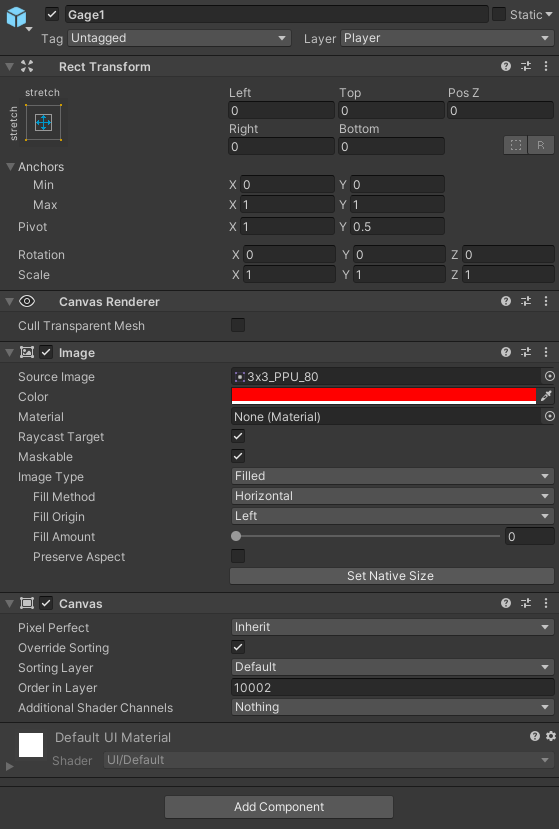Open Canvas Renderer presets icon
Viewport: 559px width, 829px height.
tap(526, 301)
